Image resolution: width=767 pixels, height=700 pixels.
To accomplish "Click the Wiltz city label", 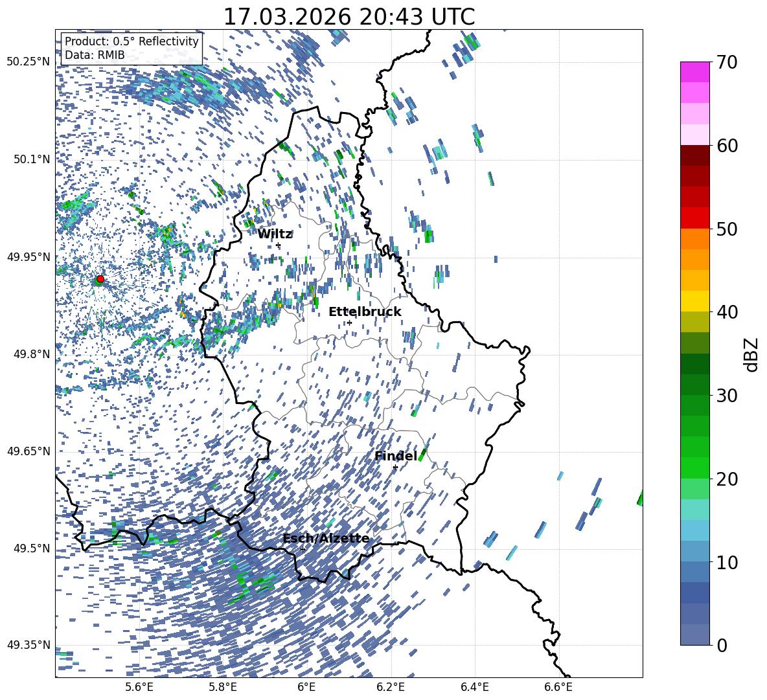I will [x=275, y=234].
